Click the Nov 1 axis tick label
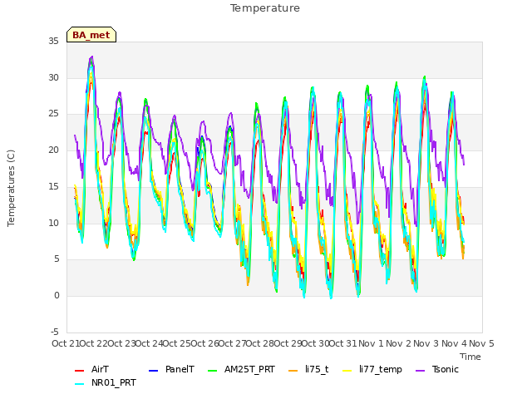This screenshot has height=399, width=532. (x=371, y=343)
